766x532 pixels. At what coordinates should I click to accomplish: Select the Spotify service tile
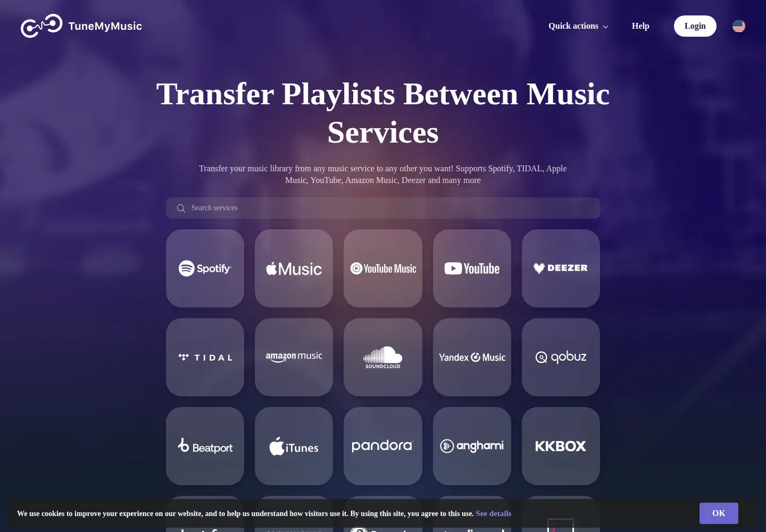[x=205, y=268]
